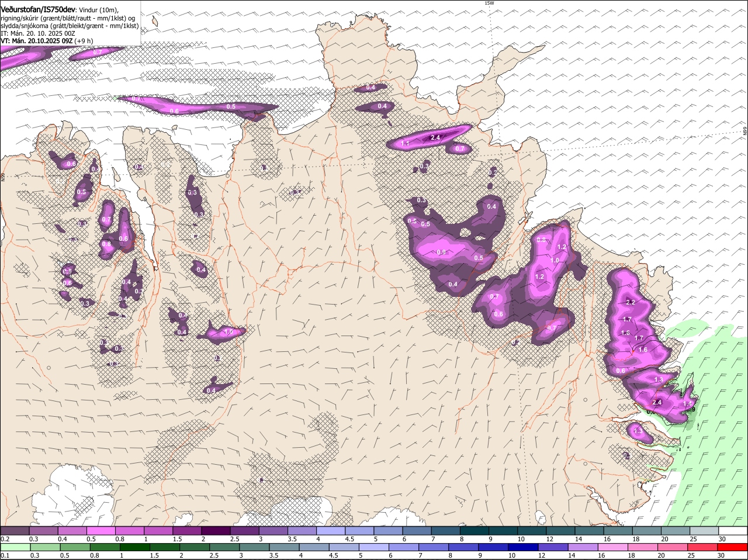
Task: Pick top-row legend swatch between 2.5 and 3
Action: click(244, 531)
